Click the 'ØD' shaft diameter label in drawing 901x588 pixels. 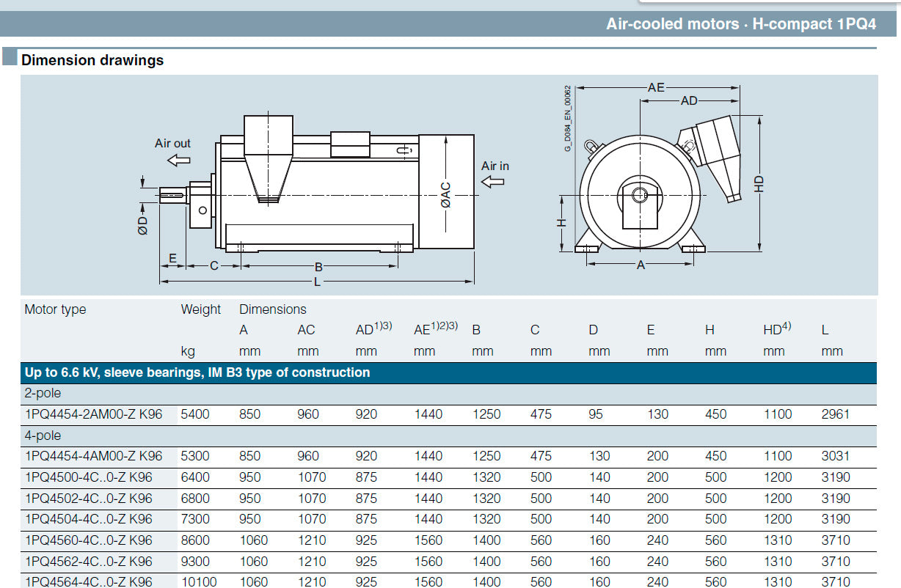tap(143, 225)
